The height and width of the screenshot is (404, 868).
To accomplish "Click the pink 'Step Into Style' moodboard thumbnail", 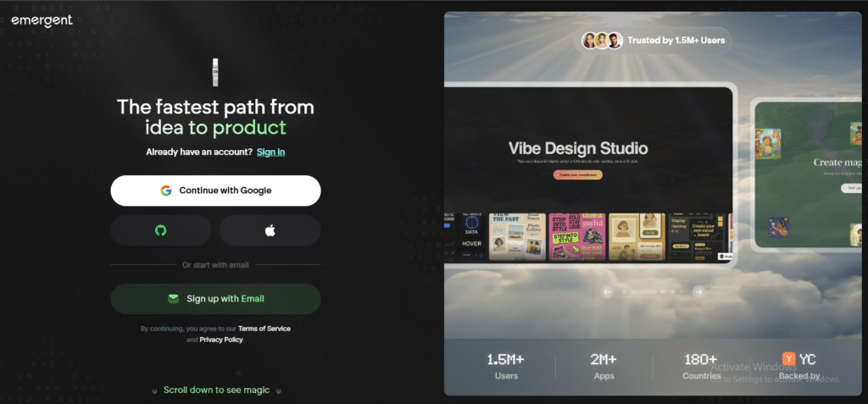I will coord(575,235).
